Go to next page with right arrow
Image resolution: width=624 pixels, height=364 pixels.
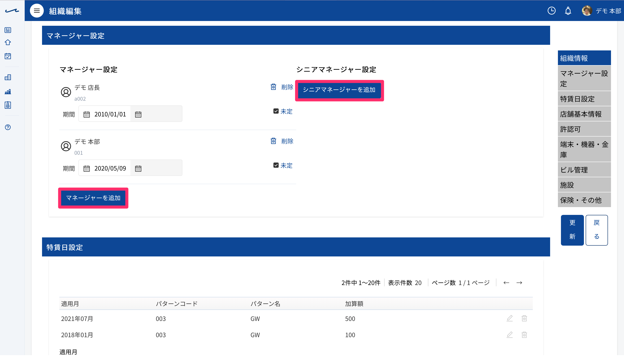[519, 283]
